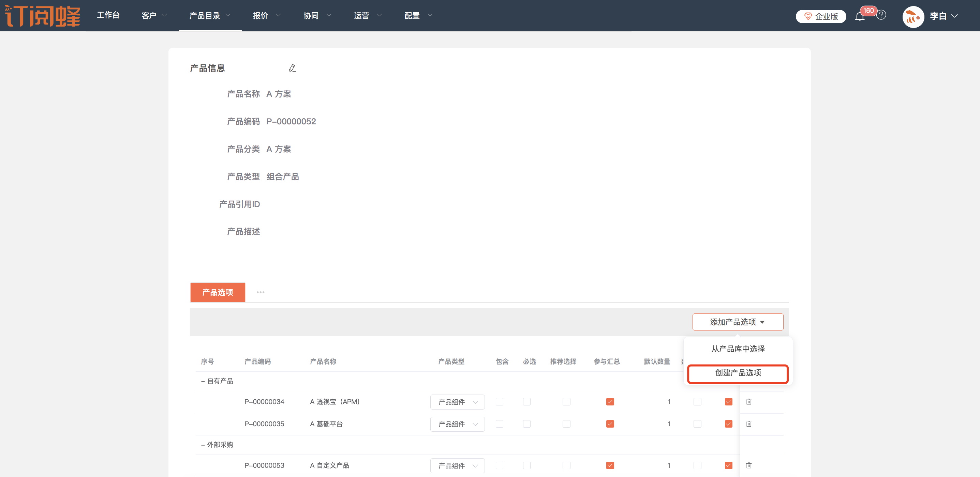
Task: Click the 订阅蜂 logo
Action: pyautogui.click(x=42, y=16)
